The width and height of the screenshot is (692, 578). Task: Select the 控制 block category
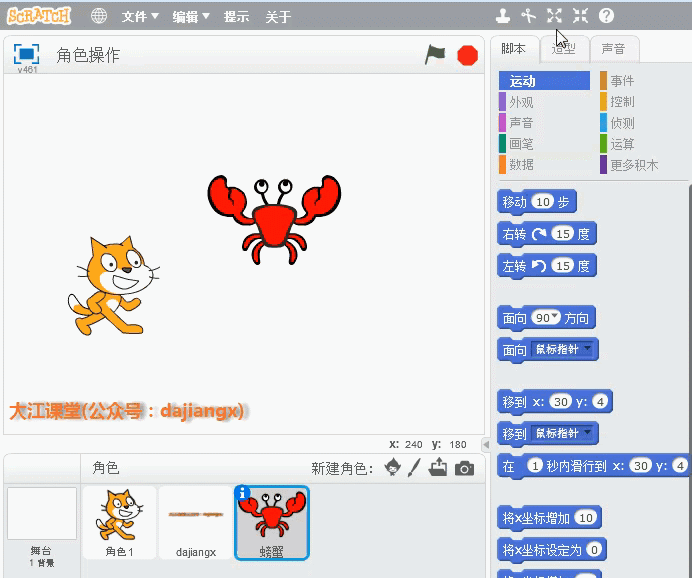coord(622,102)
